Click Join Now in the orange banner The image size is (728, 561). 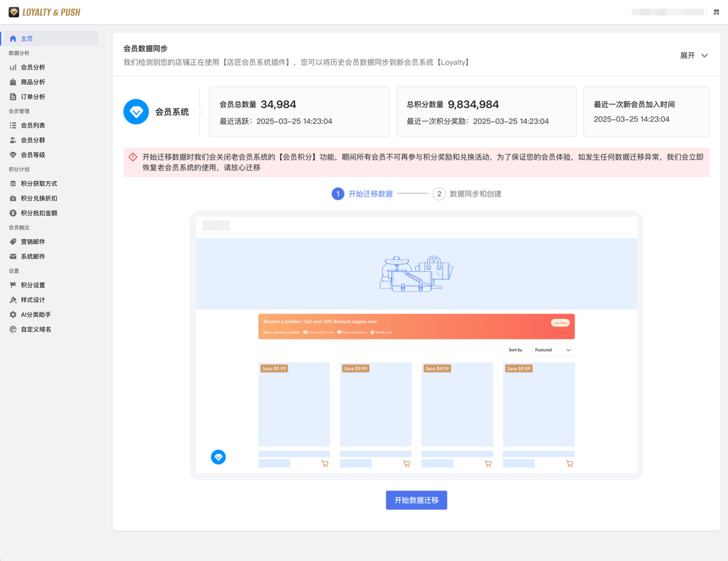(x=560, y=323)
